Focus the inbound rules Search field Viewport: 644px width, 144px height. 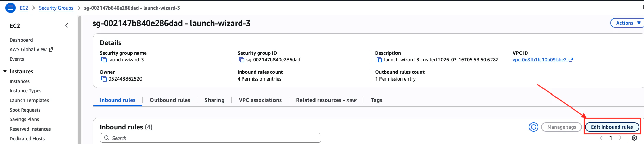tap(211, 138)
